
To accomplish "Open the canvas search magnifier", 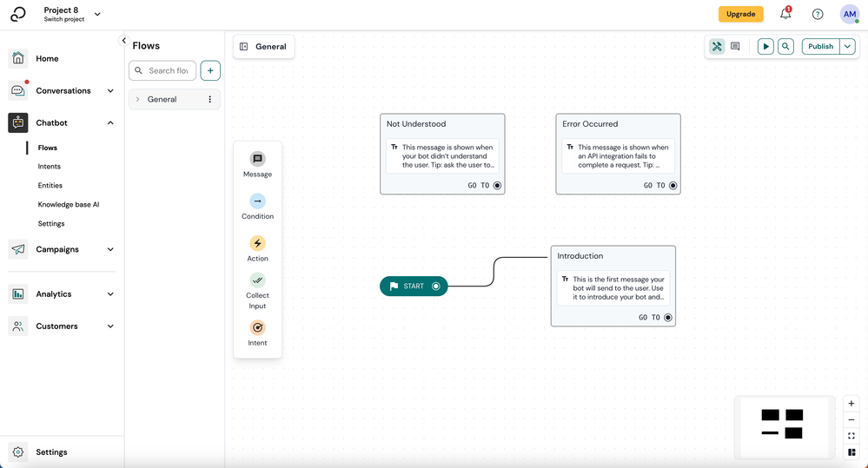I will click(x=785, y=47).
